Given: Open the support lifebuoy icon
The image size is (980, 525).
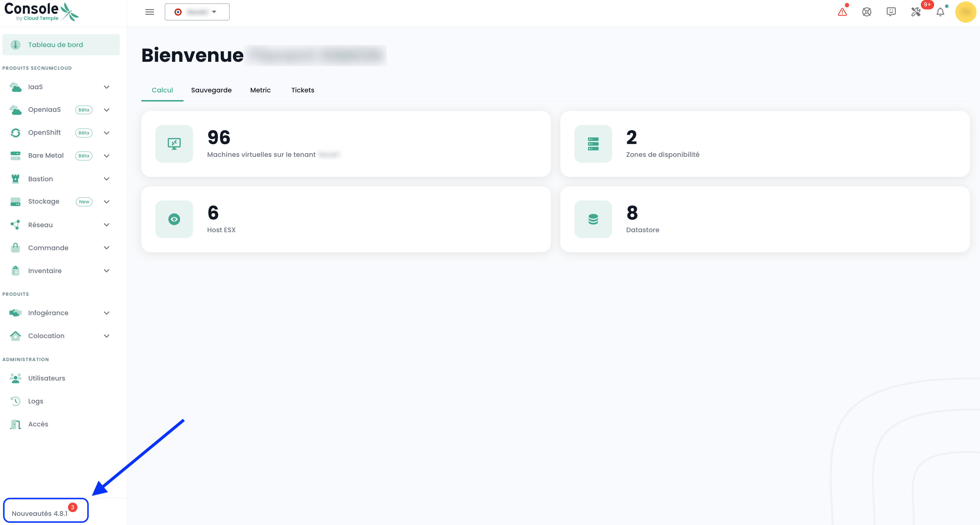Looking at the screenshot, I should [867, 12].
